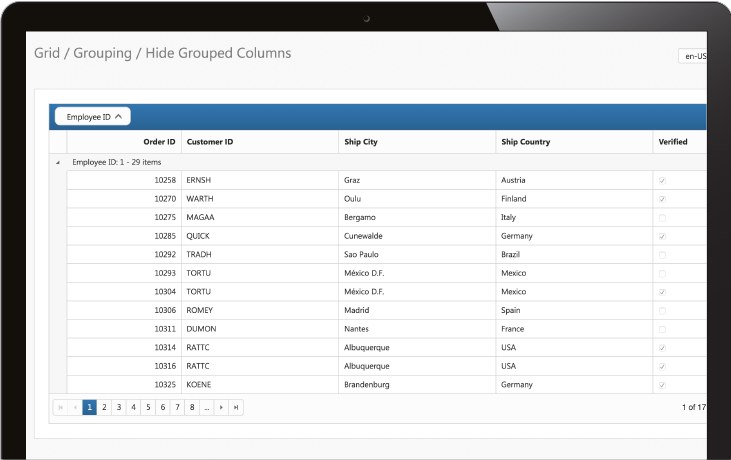Sort by Customer ID column header
This screenshot has width=731, height=460.
(x=210, y=142)
